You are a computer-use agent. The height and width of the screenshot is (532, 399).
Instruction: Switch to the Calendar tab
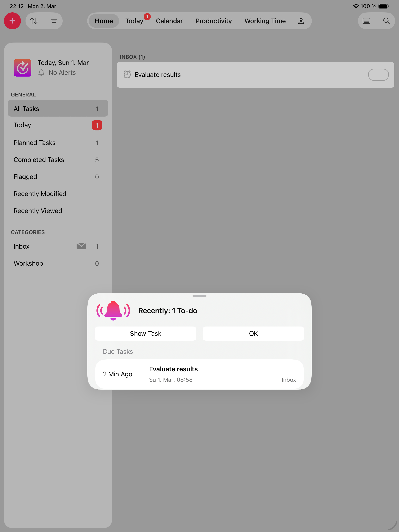(x=169, y=21)
